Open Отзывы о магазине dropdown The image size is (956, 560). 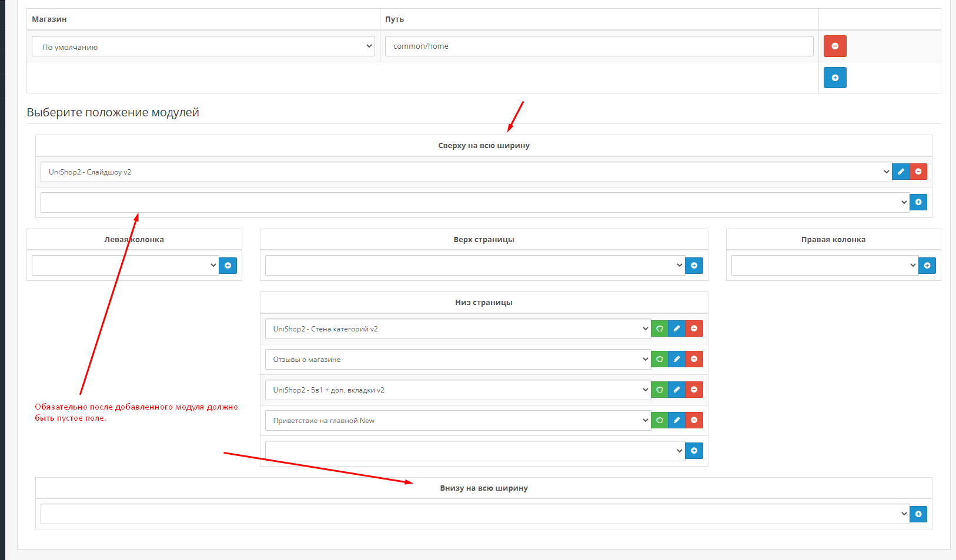pyautogui.click(x=458, y=360)
